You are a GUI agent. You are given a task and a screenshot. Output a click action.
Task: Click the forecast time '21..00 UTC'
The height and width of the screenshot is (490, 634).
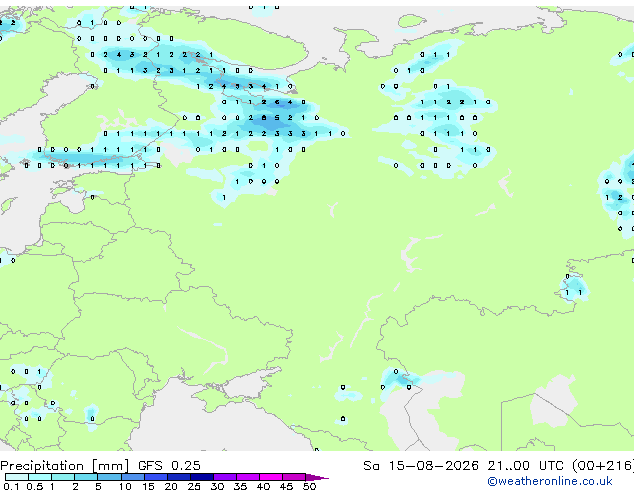tap(525, 466)
